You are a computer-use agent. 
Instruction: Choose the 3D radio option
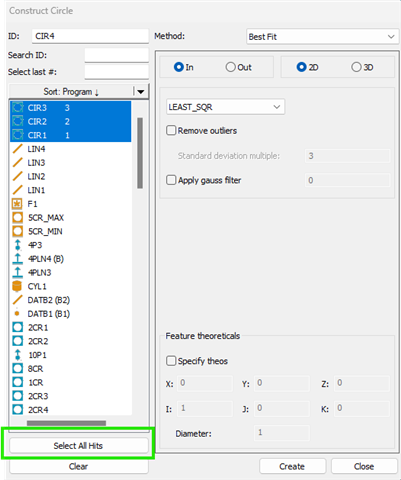356,67
